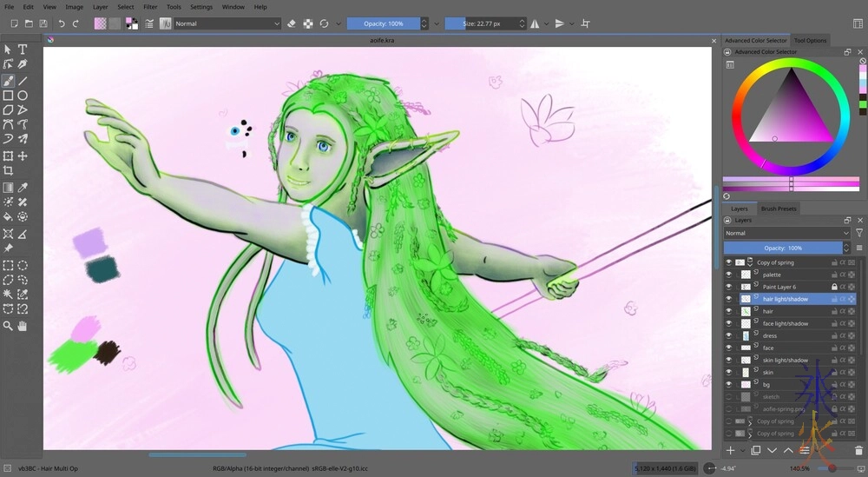
Task: Select the Zoom magnifier tool
Action: click(8, 326)
